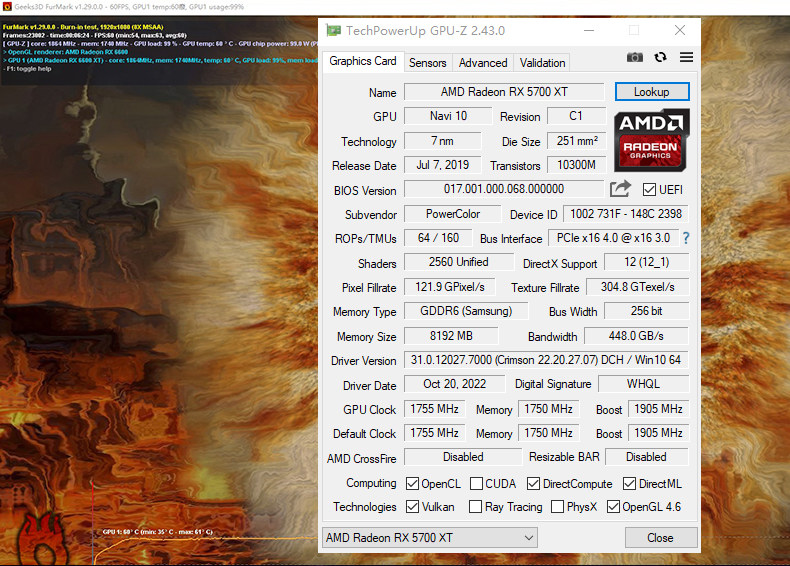Click the AMD Radeon Graphics logo

point(651,141)
